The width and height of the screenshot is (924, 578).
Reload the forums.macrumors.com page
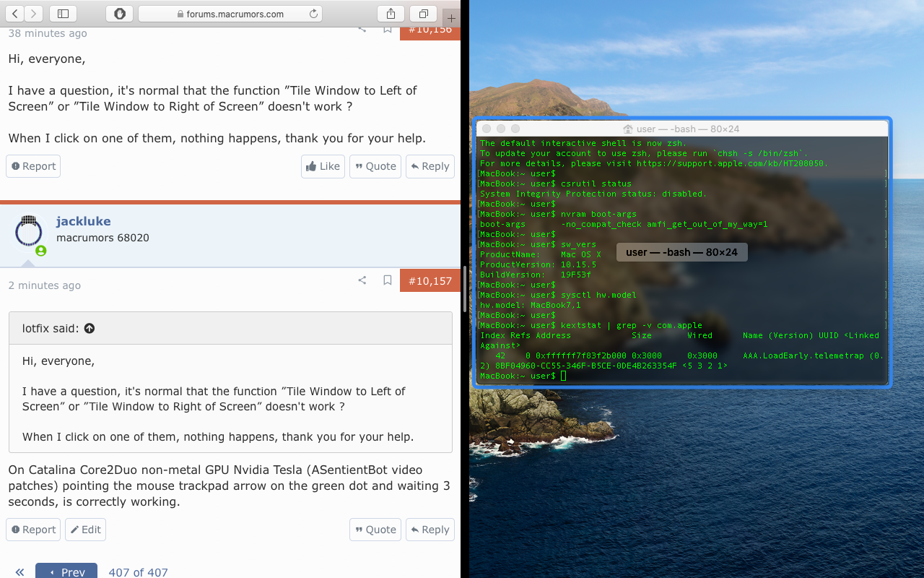(313, 14)
